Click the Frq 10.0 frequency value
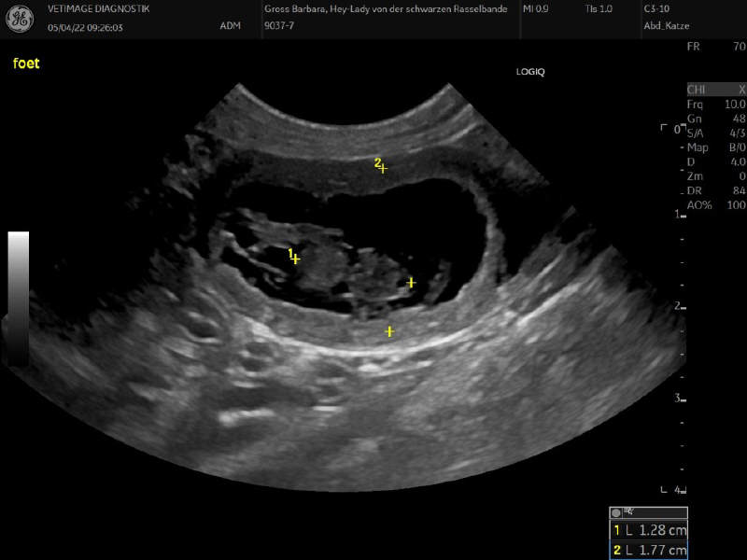The width and height of the screenshot is (747, 560). (x=716, y=105)
